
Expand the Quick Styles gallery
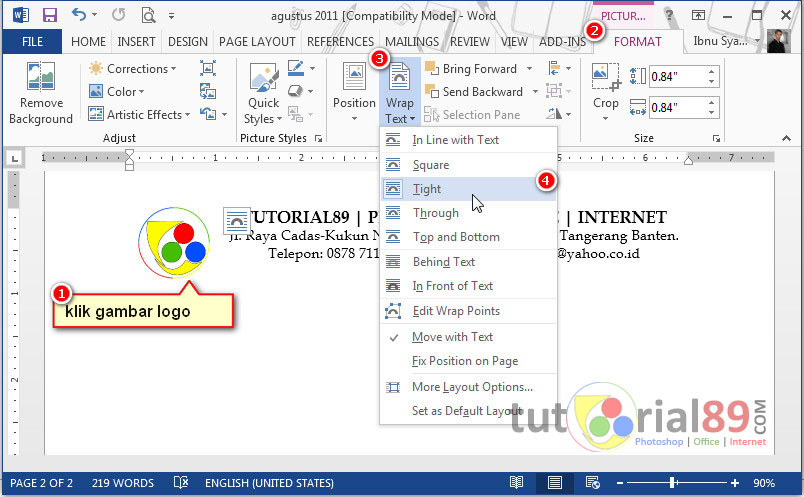coord(264,93)
